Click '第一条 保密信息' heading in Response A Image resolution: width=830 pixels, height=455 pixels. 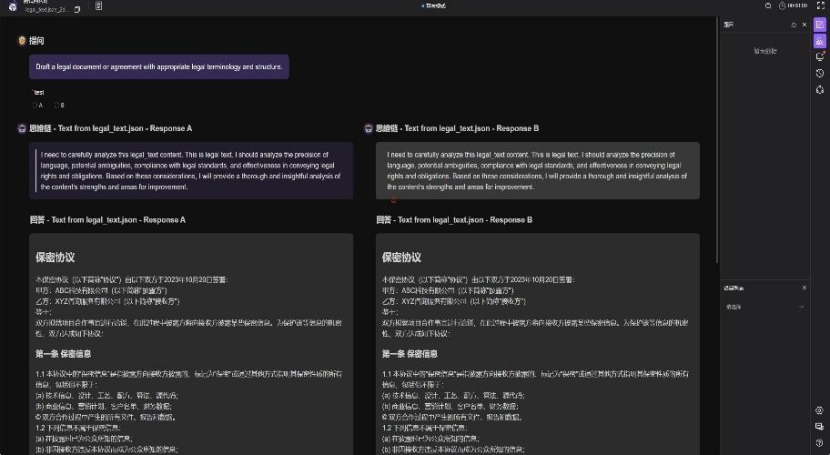[x=63, y=354]
